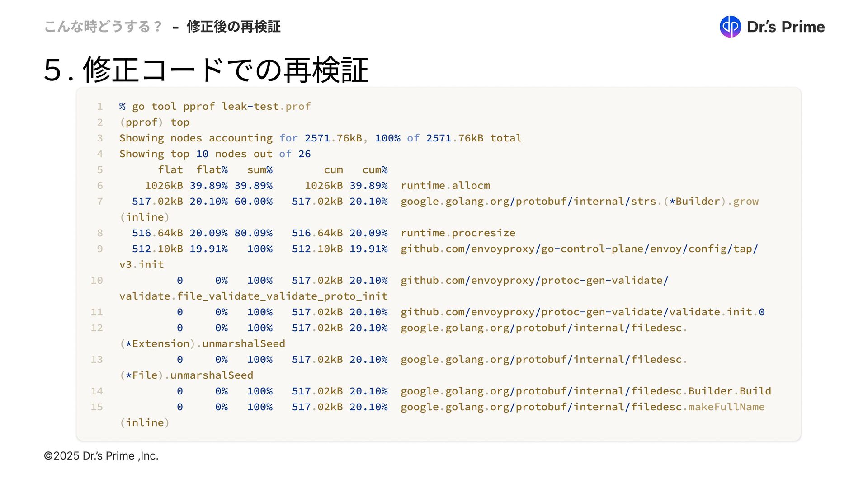Click the slide title 修正コードでの再検証

[x=206, y=70]
